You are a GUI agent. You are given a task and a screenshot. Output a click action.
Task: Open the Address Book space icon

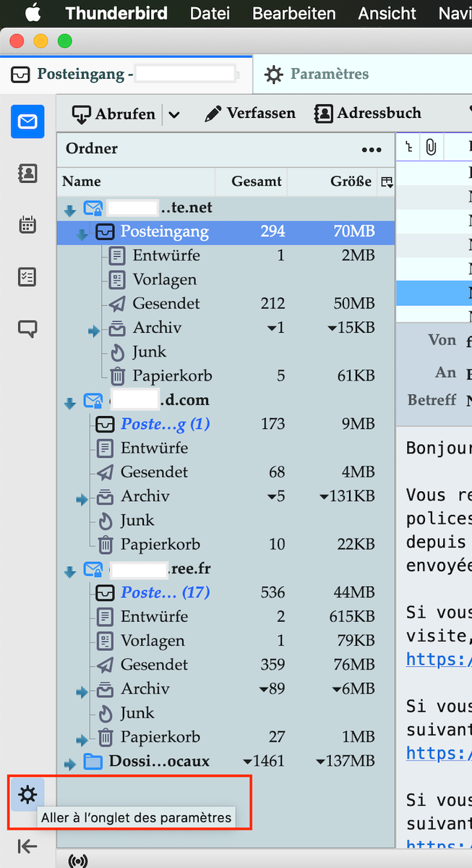point(27,173)
